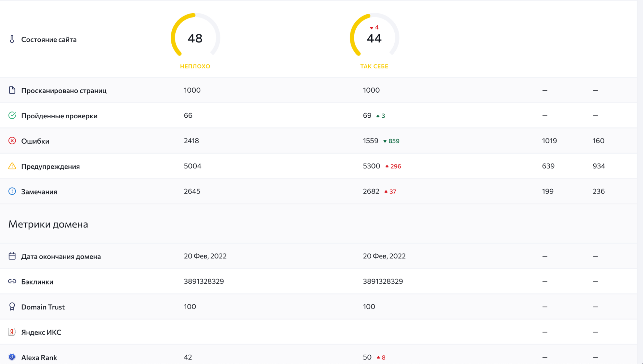Click the errors value 2418

click(x=191, y=141)
